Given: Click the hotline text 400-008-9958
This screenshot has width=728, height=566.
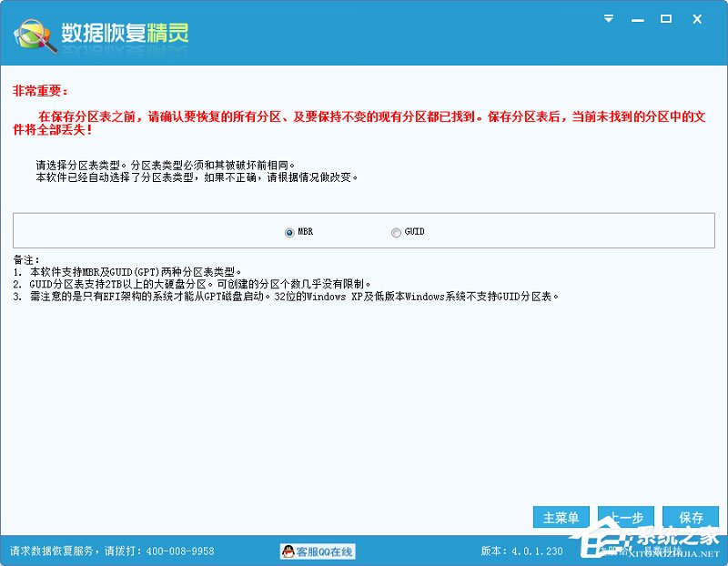Looking at the screenshot, I should pos(180,551).
